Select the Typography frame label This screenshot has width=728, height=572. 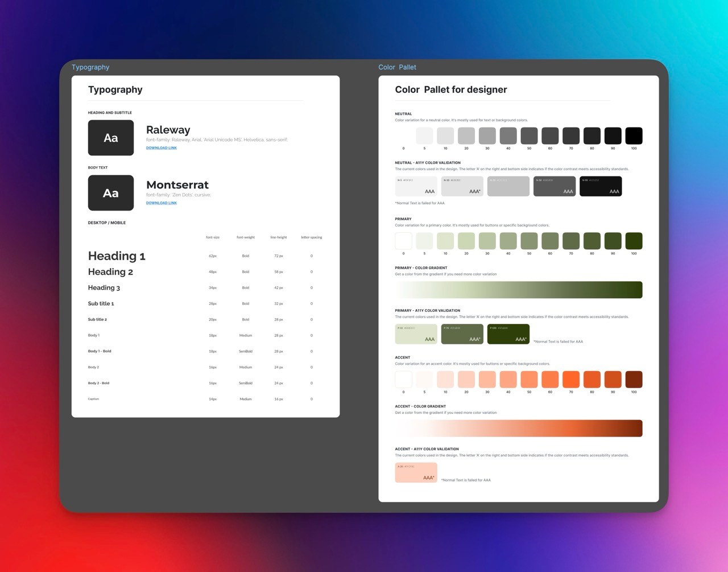click(90, 67)
